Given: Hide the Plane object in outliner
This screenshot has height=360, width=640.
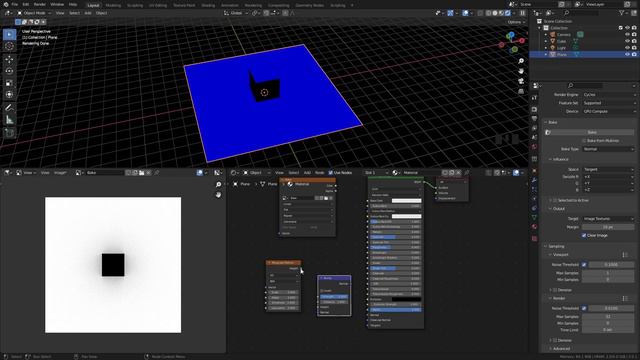Looking at the screenshot, I should (x=627, y=54).
